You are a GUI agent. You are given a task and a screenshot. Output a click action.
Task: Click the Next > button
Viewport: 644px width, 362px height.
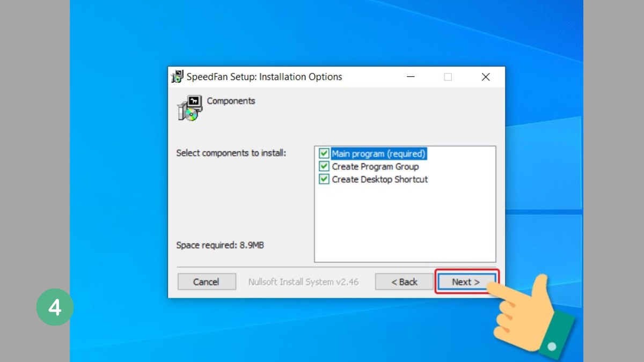466,282
